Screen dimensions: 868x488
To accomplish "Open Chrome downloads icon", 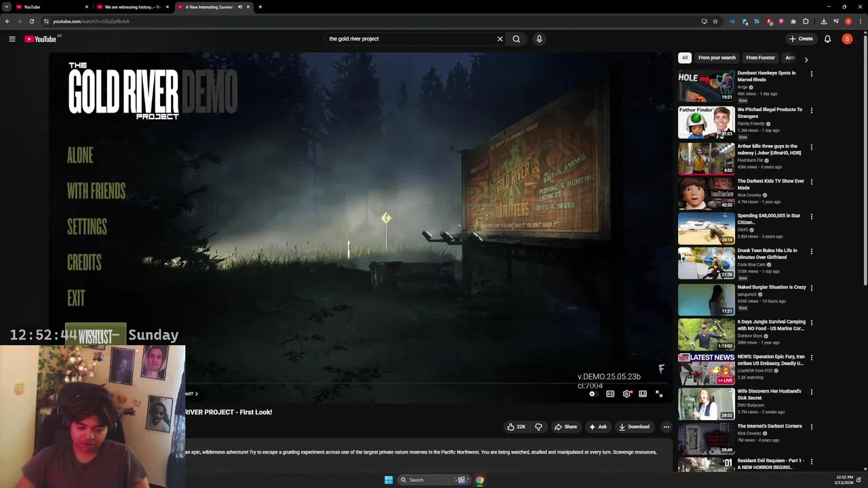I will (823, 21).
